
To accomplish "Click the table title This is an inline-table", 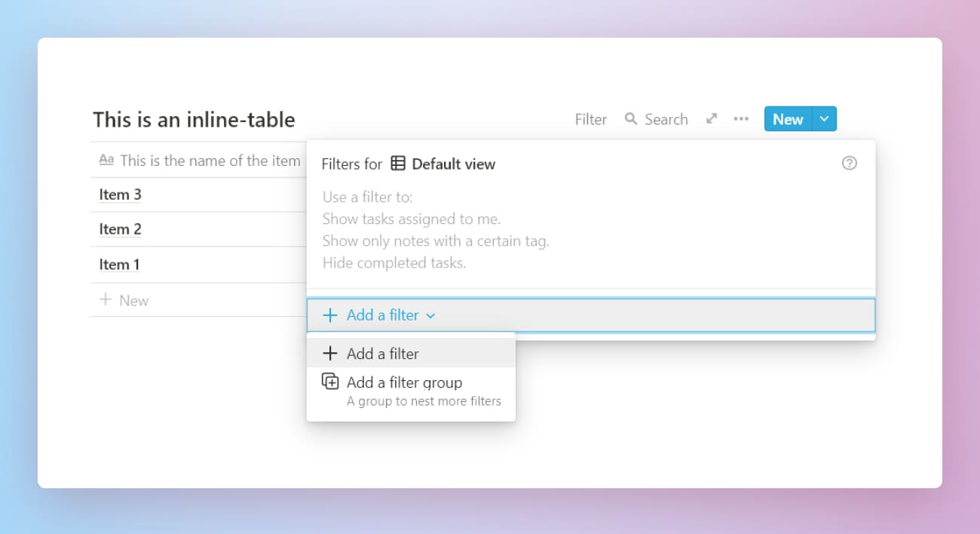I will click(x=194, y=119).
